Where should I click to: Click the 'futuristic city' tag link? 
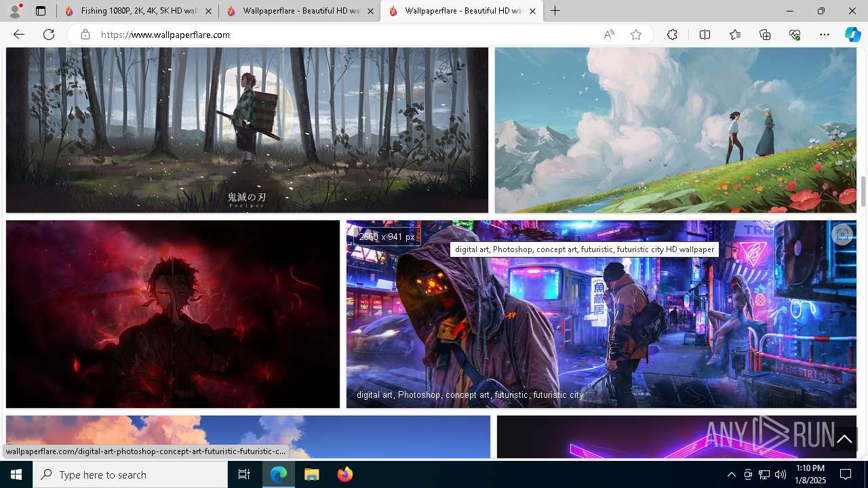pyautogui.click(x=558, y=394)
